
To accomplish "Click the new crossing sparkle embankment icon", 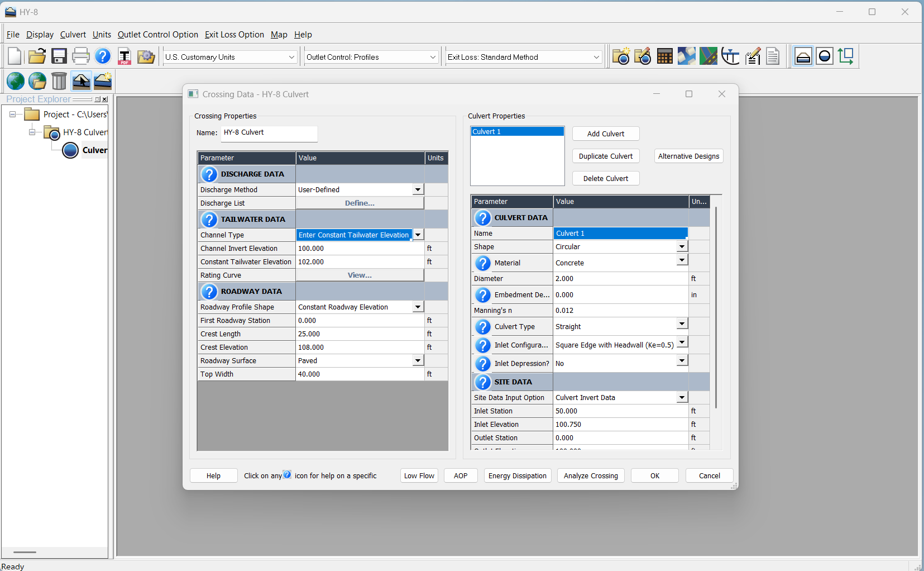I will [103, 81].
